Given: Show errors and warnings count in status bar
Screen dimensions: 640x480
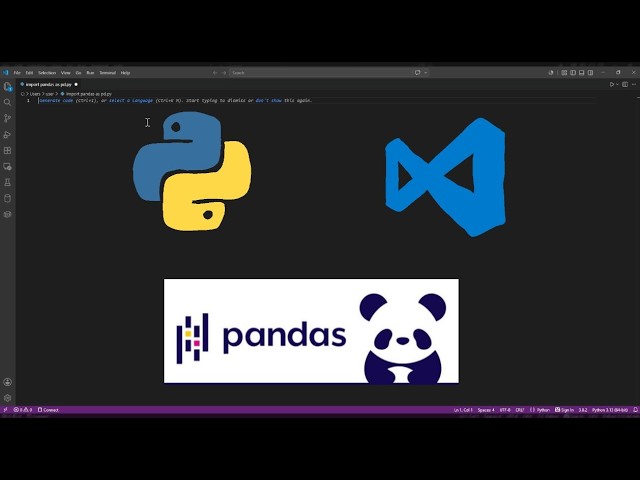Looking at the screenshot, I should 23,410.
